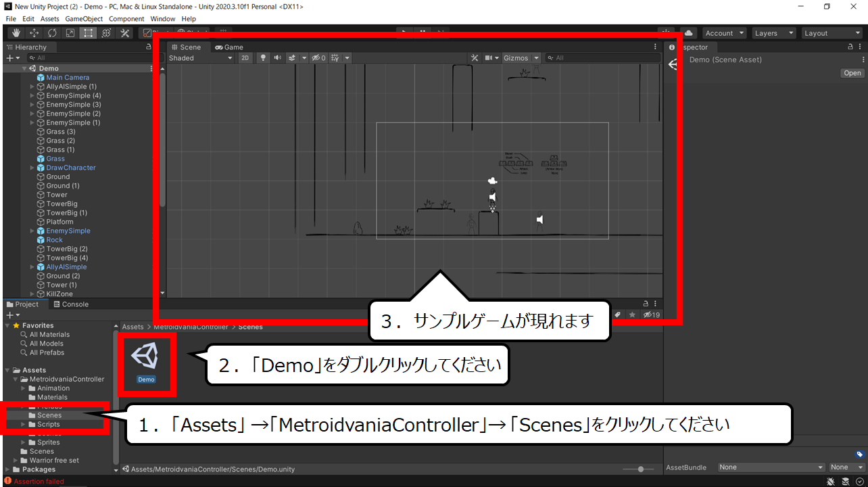
Task: Select the Warrior free set folder
Action: [x=54, y=461]
